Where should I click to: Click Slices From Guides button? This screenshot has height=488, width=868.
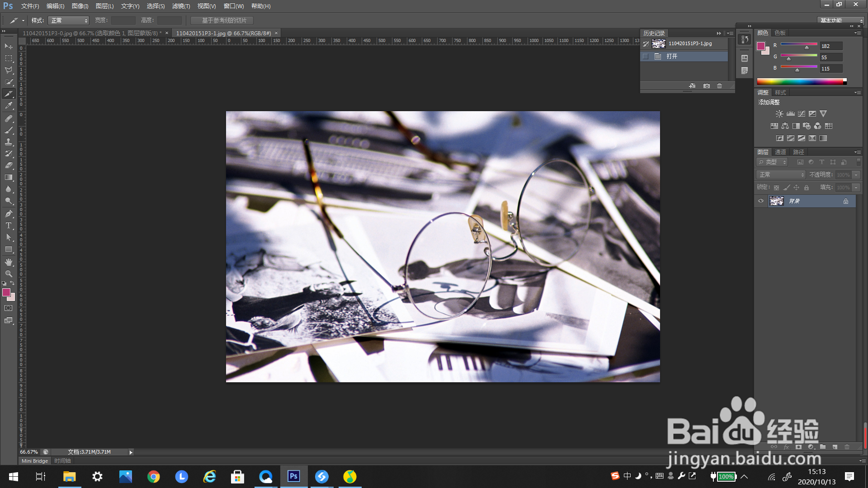pyautogui.click(x=222, y=20)
